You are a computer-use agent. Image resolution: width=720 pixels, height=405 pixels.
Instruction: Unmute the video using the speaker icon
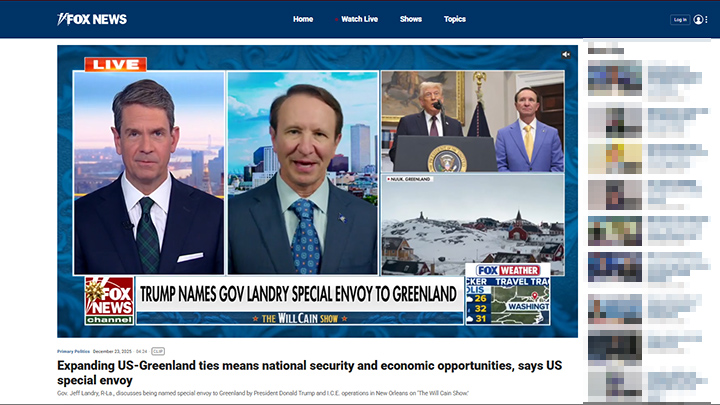point(566,55)
